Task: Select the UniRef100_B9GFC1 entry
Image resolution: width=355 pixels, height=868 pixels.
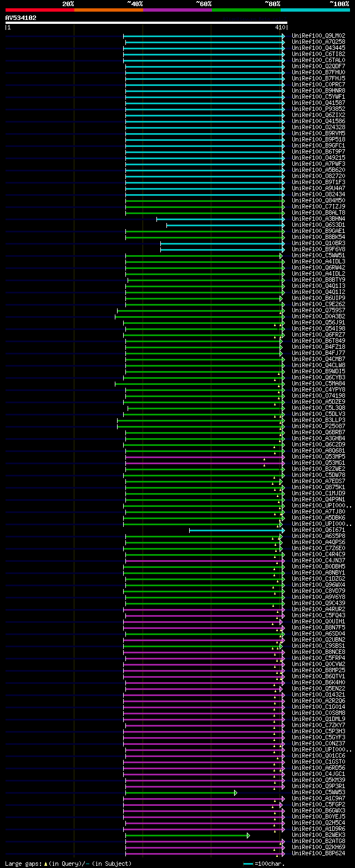Action: (x=318, y=145)
